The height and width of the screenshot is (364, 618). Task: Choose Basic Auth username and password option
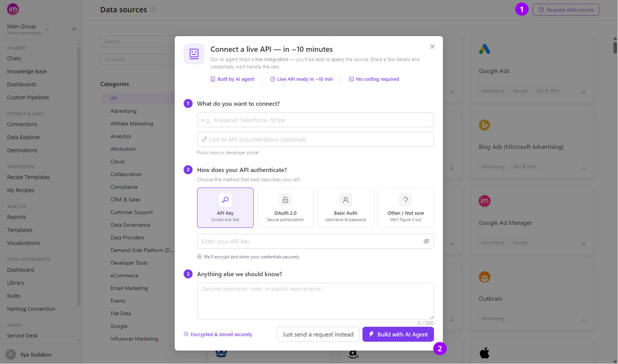tap(346, 208)
